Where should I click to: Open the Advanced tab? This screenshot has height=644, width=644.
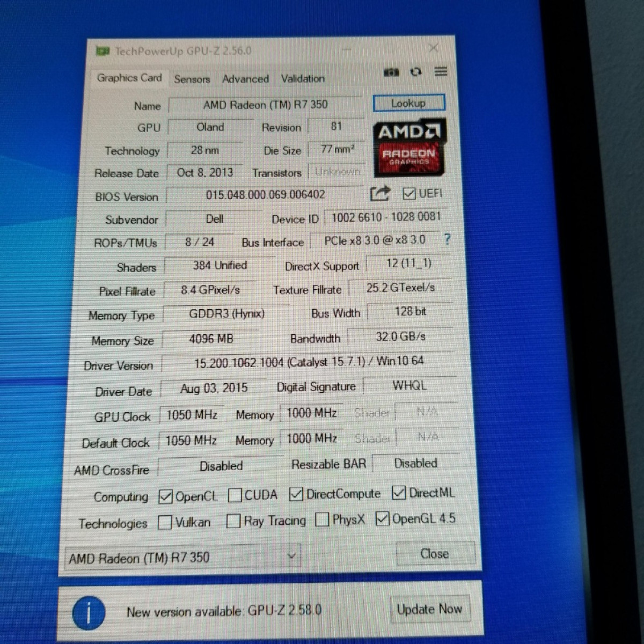click(x=245, y=79)
